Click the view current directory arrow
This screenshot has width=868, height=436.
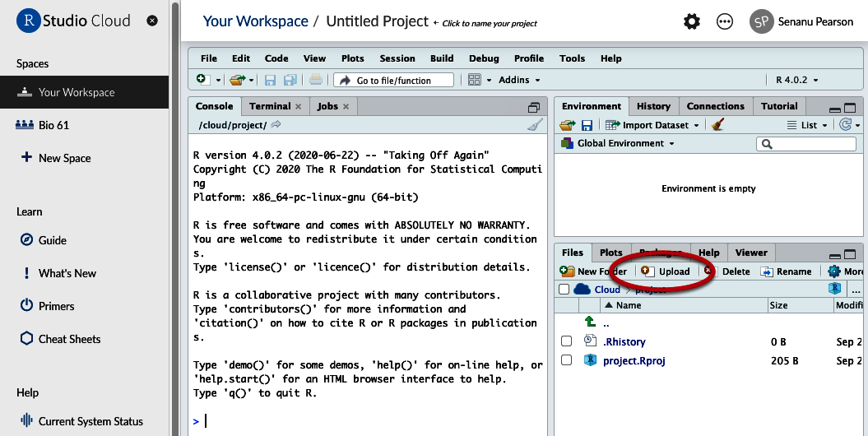point(276,124)
